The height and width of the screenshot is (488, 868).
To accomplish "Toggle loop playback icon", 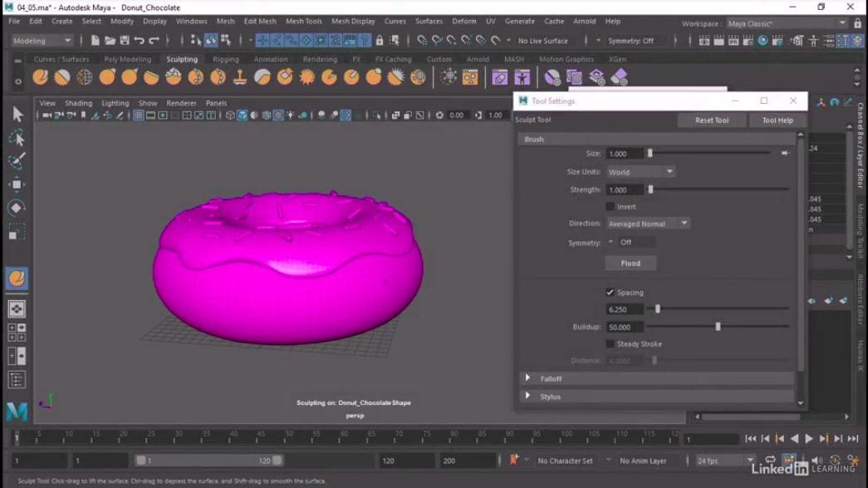I will (770, 460).
